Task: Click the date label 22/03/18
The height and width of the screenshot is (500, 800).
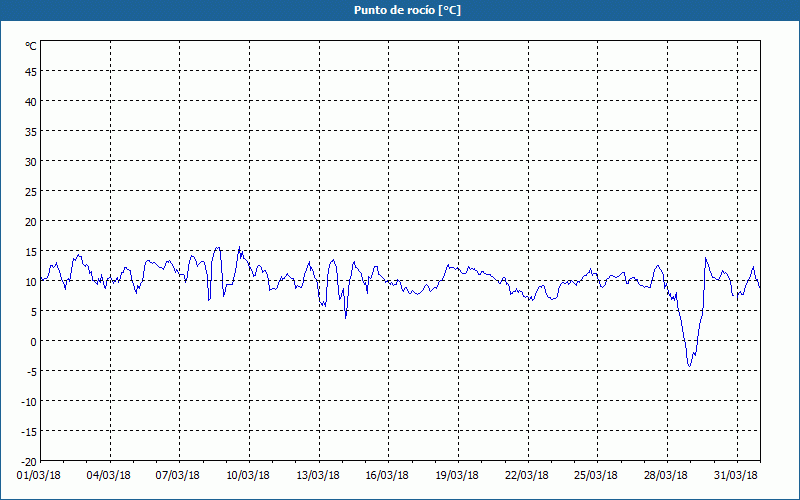Action: 527,476
